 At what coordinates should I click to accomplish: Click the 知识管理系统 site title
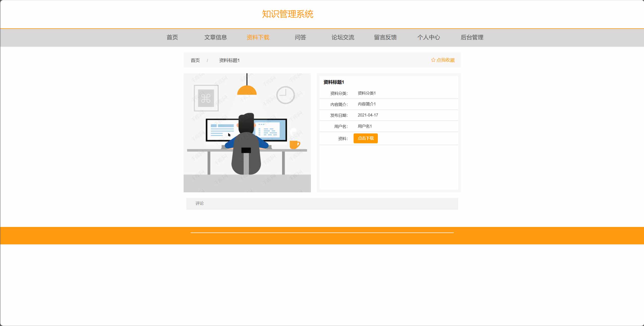[288, 14]
